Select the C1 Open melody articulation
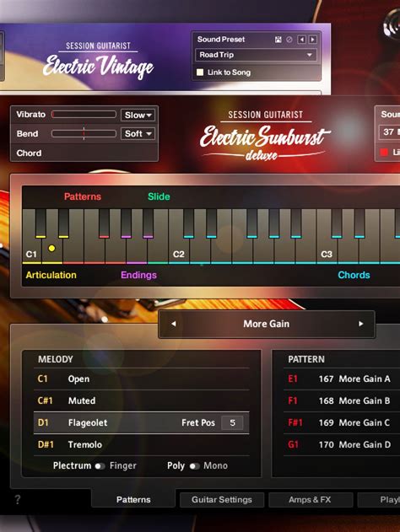This screenshot has height=532, width=400. (x=141, y=379)
